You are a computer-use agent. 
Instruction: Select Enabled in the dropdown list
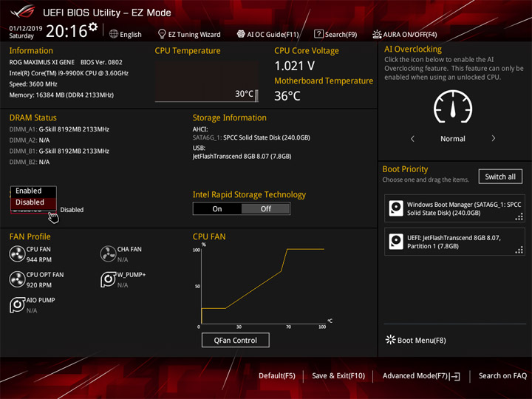click(x=33, y=191)
